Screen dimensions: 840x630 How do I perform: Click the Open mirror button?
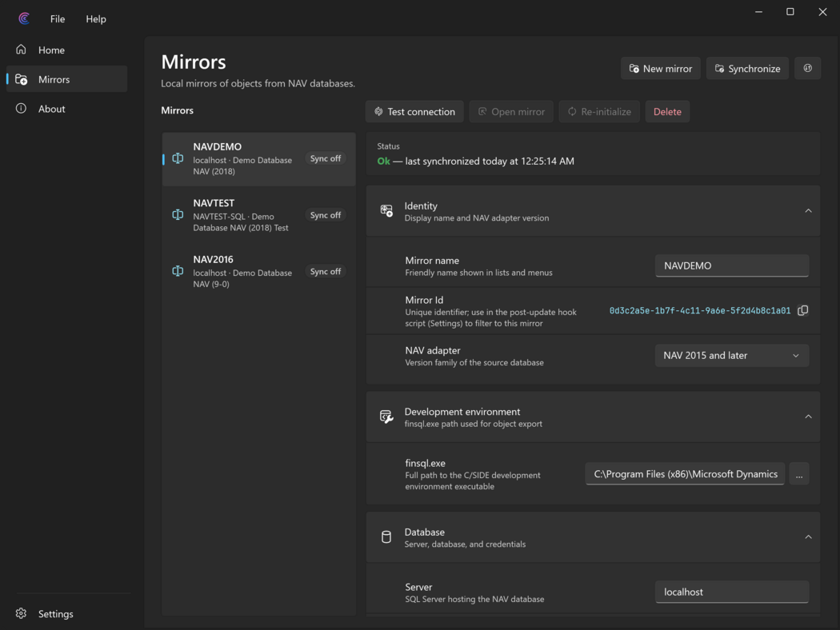[x=512, y=111]
